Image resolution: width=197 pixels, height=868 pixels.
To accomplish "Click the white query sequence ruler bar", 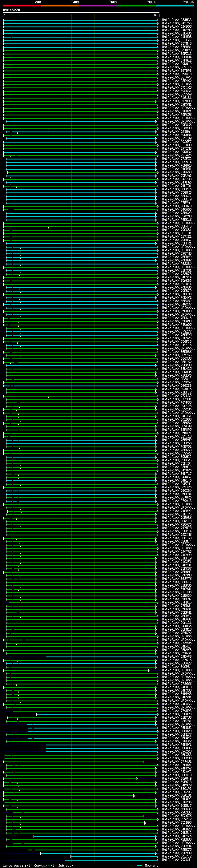I will pos(81,13).
